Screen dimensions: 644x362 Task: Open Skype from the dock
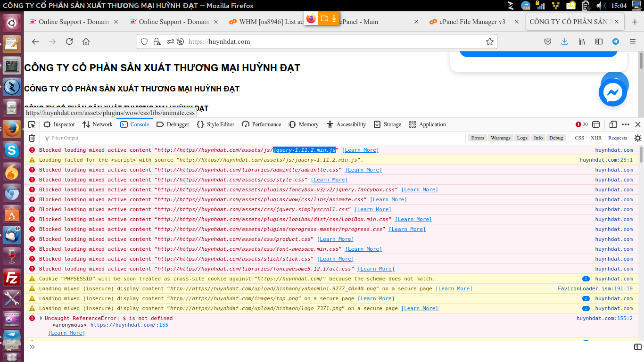(12, 150)
